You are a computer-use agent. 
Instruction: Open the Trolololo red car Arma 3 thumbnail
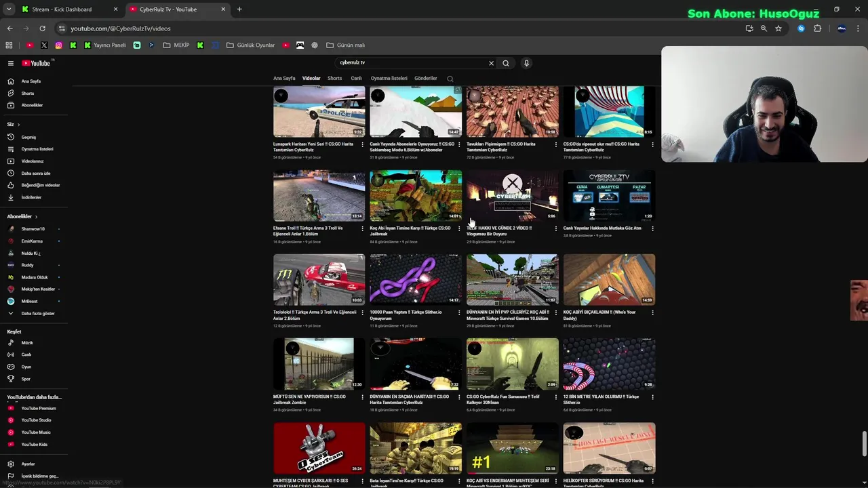319,279
